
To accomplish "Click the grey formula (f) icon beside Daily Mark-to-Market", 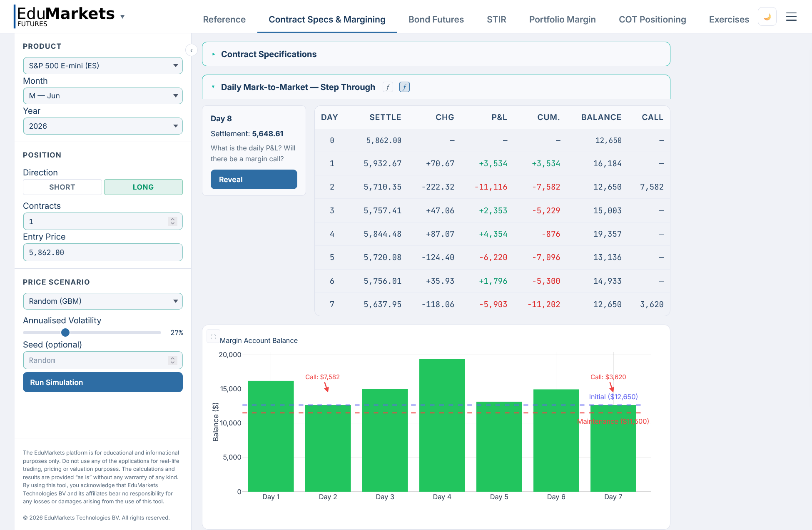I will coord(388,87).
